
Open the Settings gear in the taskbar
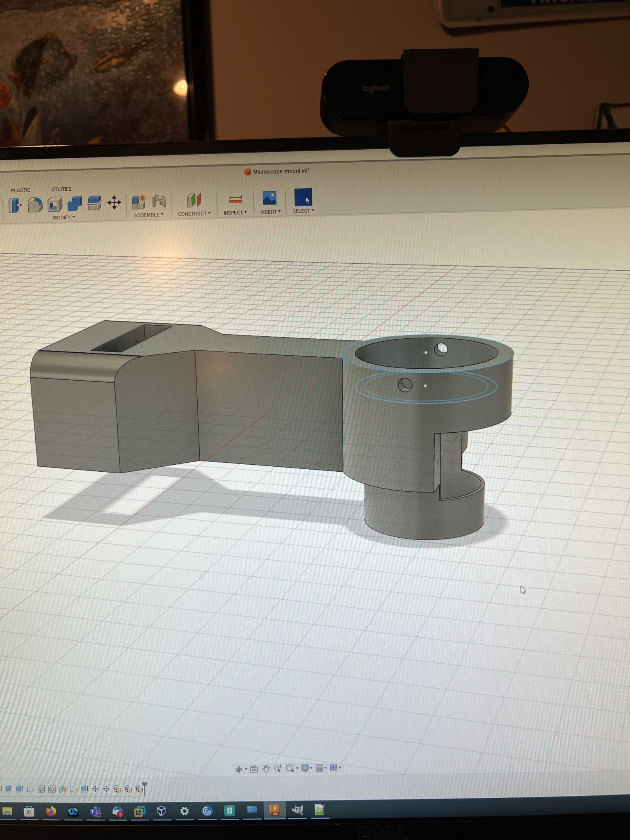(185, 811)
